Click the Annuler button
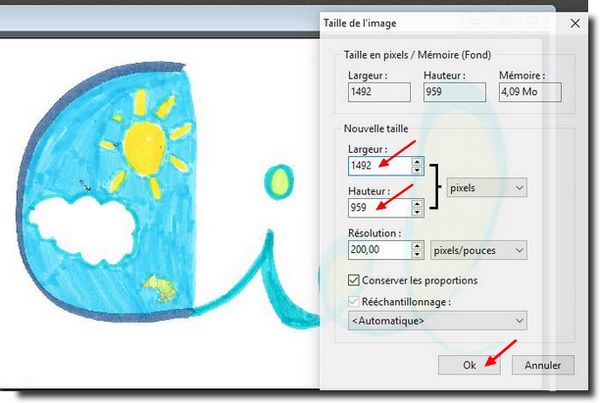This screenshot has height=403, width=600. 543,365
